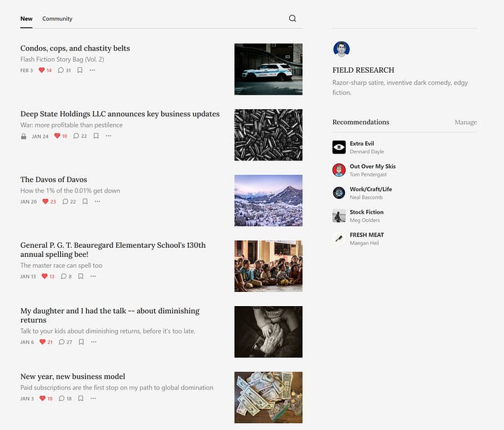Click the Out Over My Skis avatar
This screenshot has height=430, width=504.
pos(339,169)
